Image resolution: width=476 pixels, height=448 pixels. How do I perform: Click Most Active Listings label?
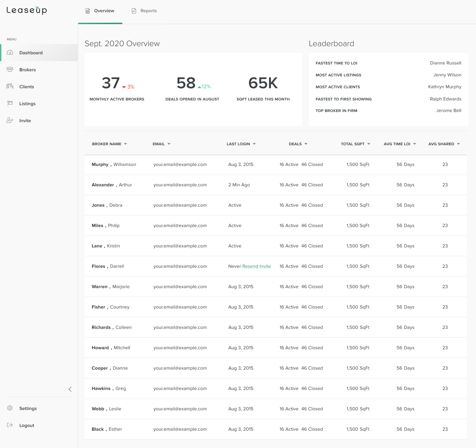(x=338, y=75)
